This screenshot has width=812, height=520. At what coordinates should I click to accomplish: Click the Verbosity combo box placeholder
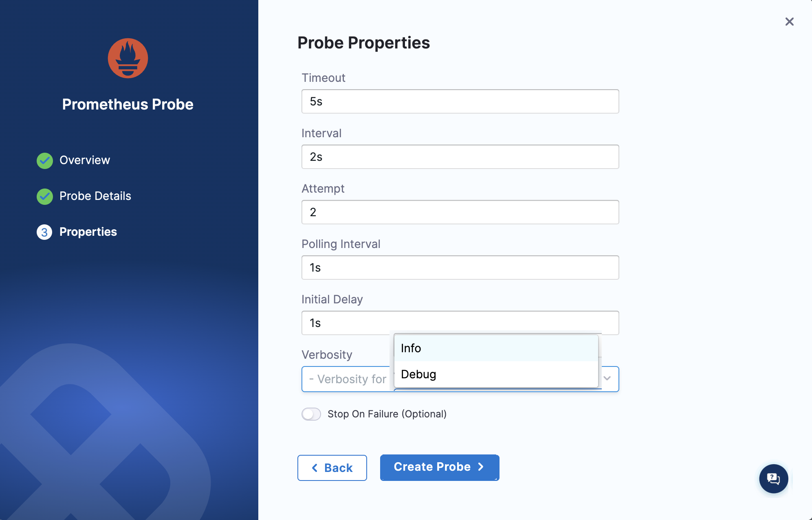click(347, 379)
